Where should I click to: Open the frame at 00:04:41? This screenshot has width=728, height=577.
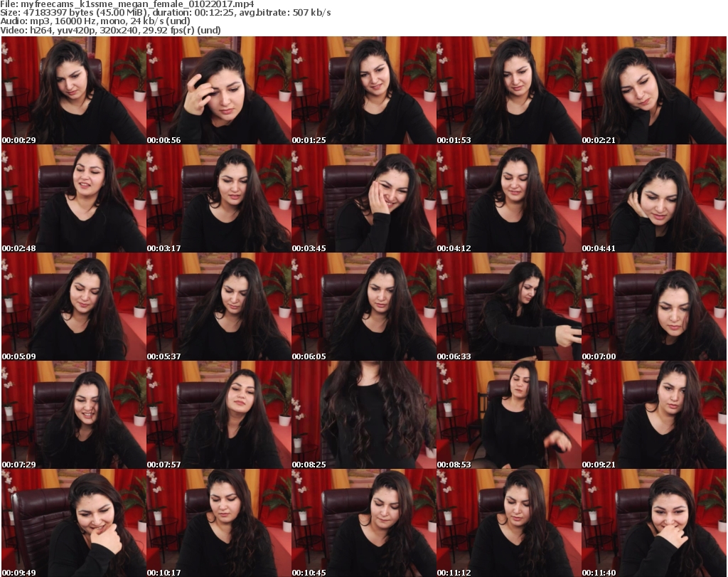[654, 198]
